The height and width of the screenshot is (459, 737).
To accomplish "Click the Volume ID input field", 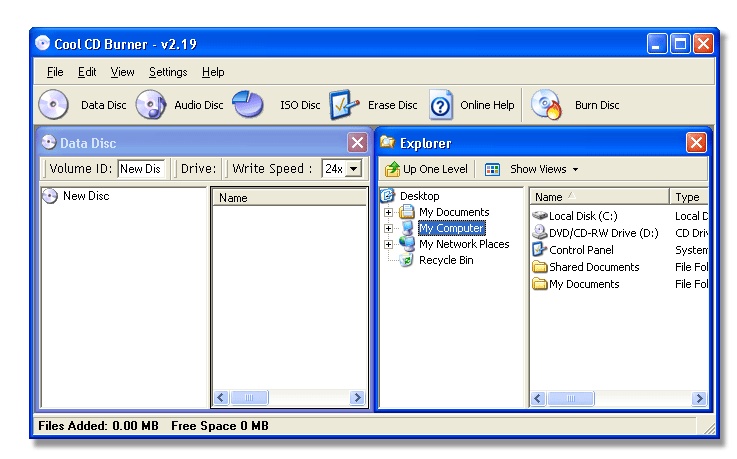I will [141, 169].
